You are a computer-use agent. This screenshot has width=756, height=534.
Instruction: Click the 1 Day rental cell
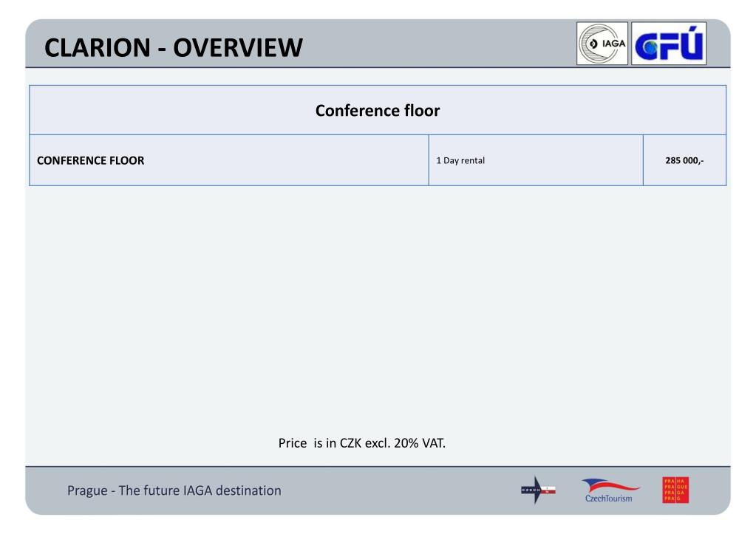coord(536,160)
